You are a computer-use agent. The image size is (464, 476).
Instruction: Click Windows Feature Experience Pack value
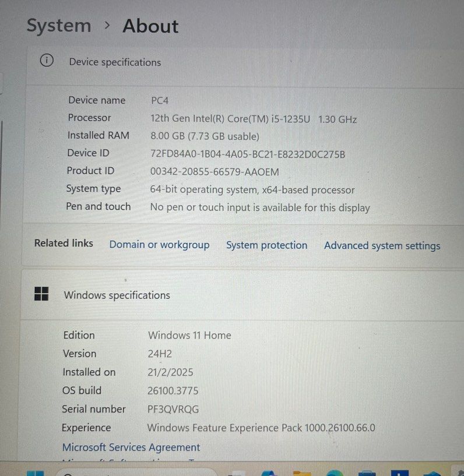[261, 428]
